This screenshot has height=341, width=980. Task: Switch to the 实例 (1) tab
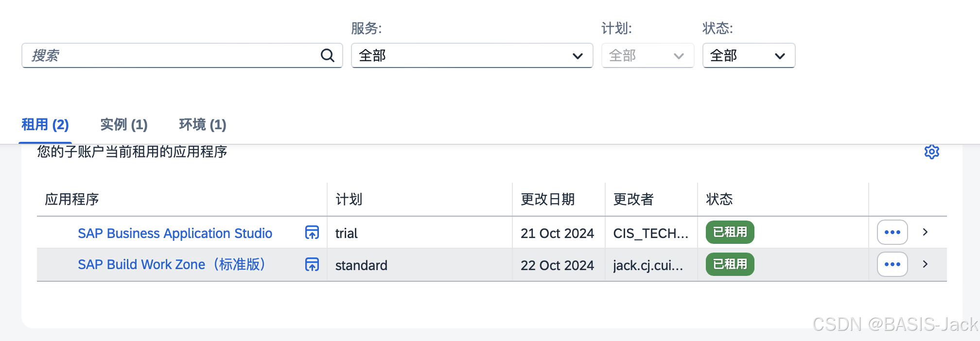(123, 125)
